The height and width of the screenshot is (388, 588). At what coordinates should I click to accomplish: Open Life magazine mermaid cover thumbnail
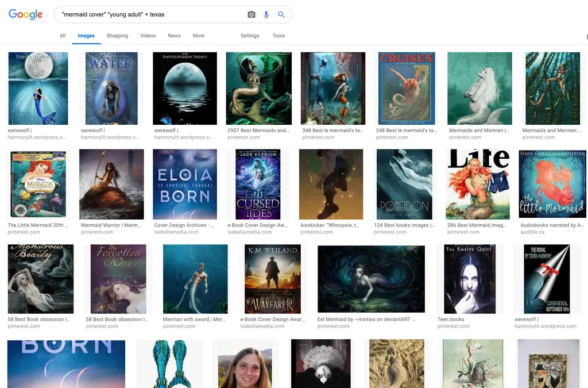tap(478, 185)
